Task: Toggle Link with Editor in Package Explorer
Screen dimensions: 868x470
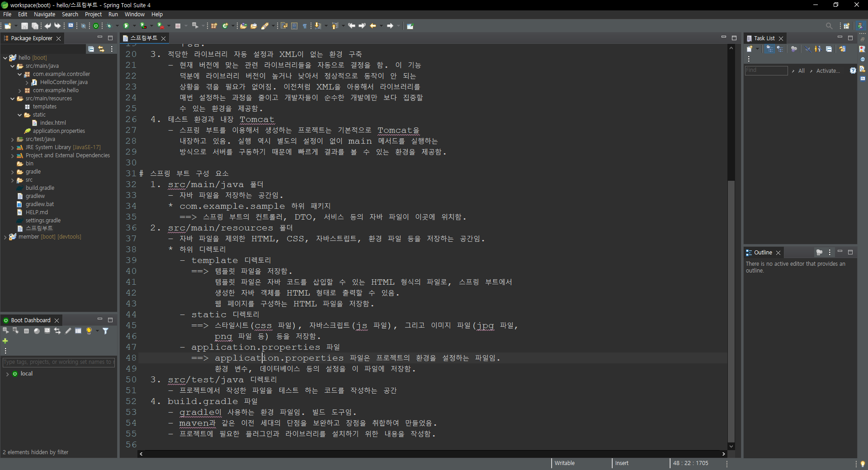Action: [x=101, y=49]
